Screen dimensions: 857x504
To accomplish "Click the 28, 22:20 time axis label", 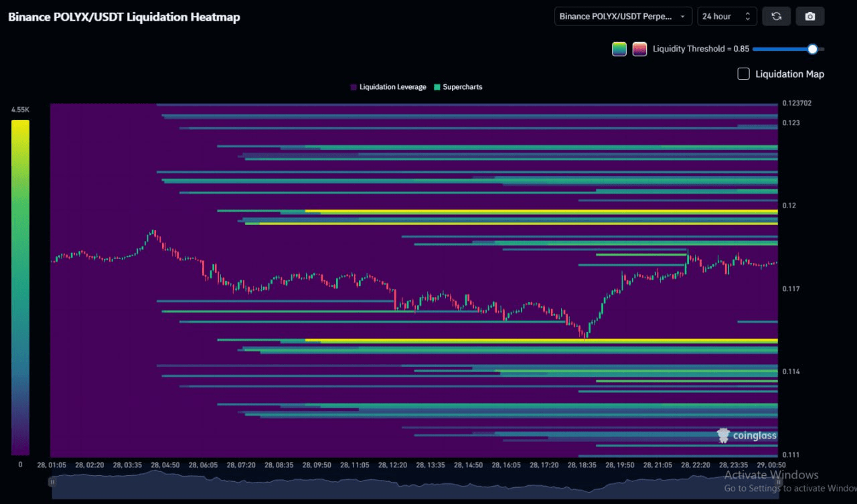I will tap(696, 465).
